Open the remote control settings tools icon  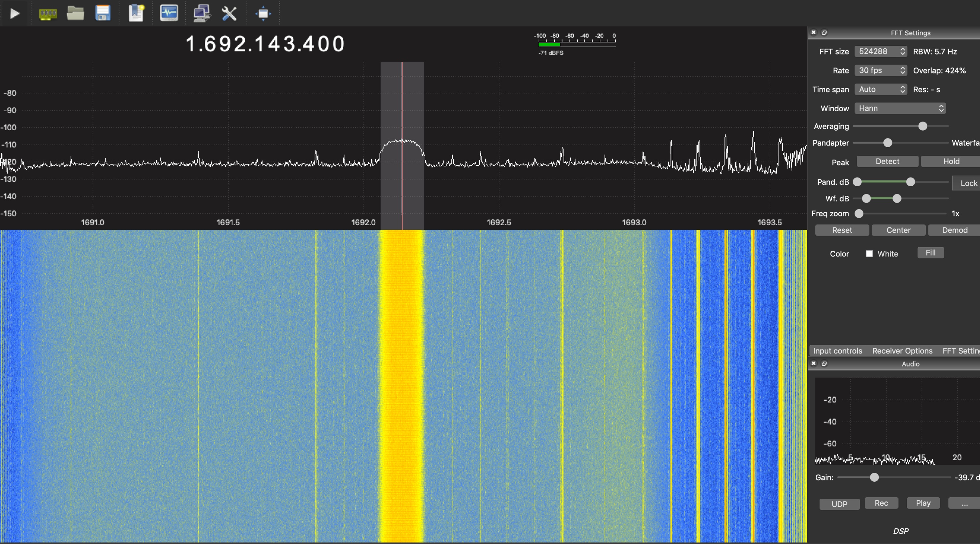229,14
